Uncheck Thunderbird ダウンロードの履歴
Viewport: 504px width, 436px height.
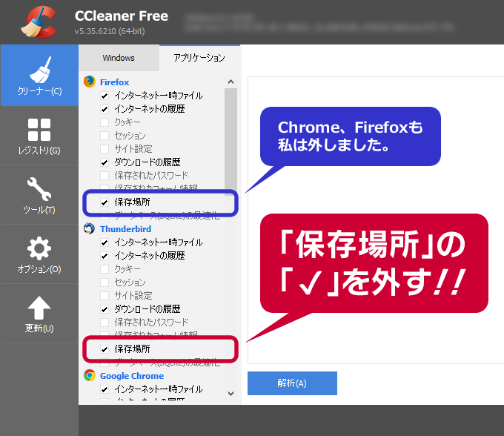pos(105,309)
